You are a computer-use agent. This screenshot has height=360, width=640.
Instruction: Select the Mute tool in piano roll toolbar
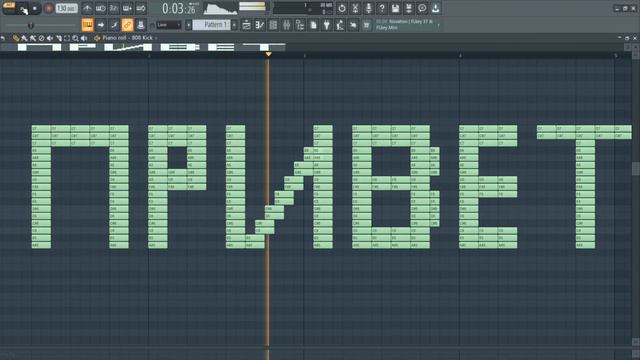(50, 38)
